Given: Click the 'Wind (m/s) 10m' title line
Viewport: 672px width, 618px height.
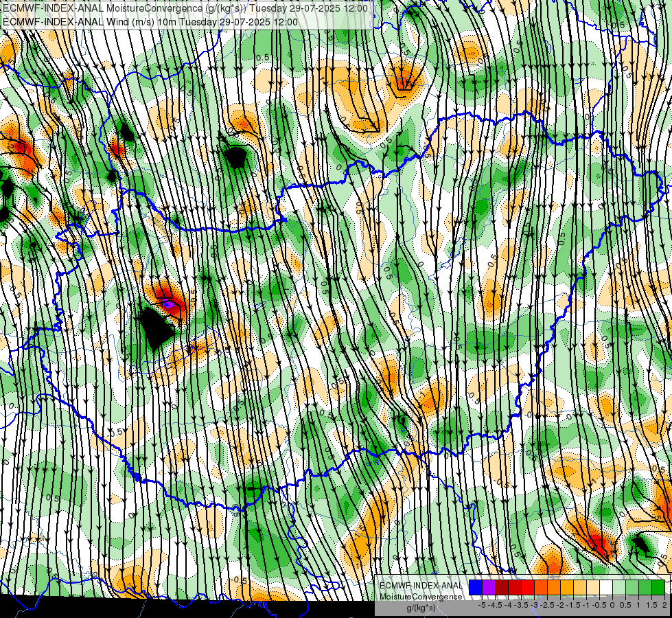Looking at the screenshot, I should [150, 22].
